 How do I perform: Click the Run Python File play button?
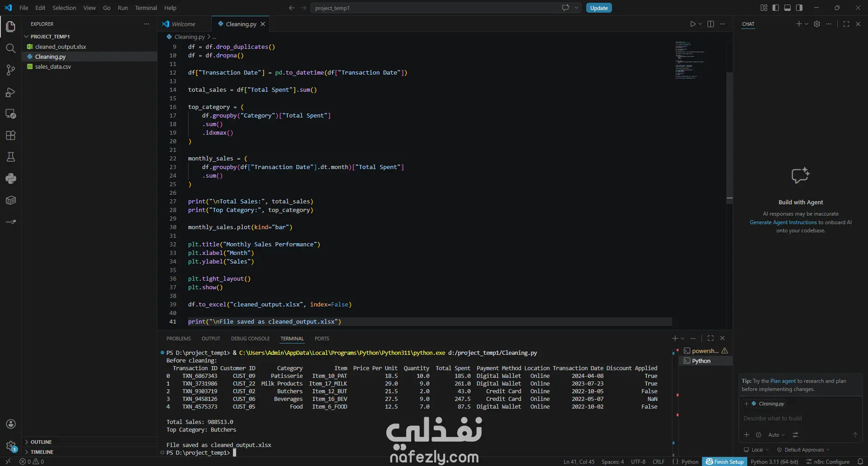tap(693, 24)
